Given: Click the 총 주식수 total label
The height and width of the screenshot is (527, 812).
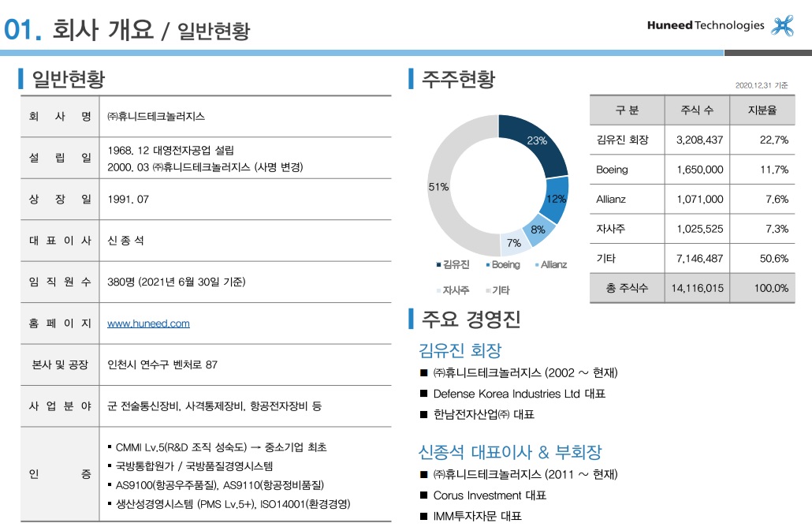Looking at the screenshot, I should tap(627, 288).
